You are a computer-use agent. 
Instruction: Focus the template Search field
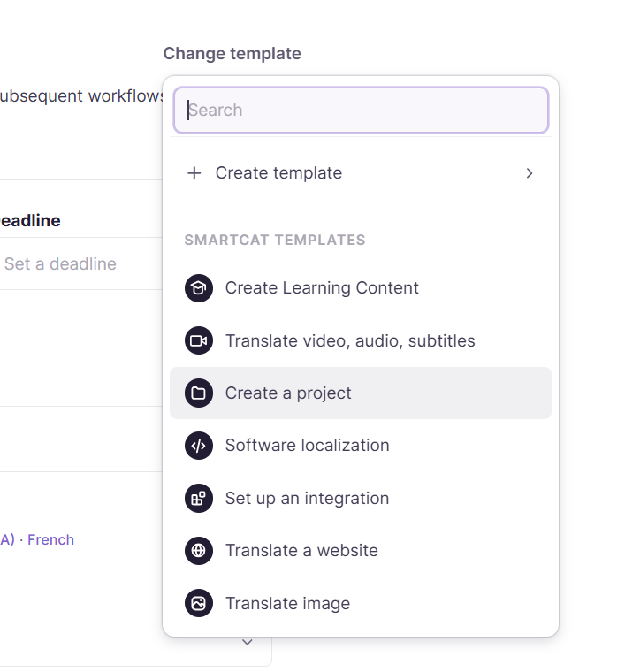click(361, 111)
